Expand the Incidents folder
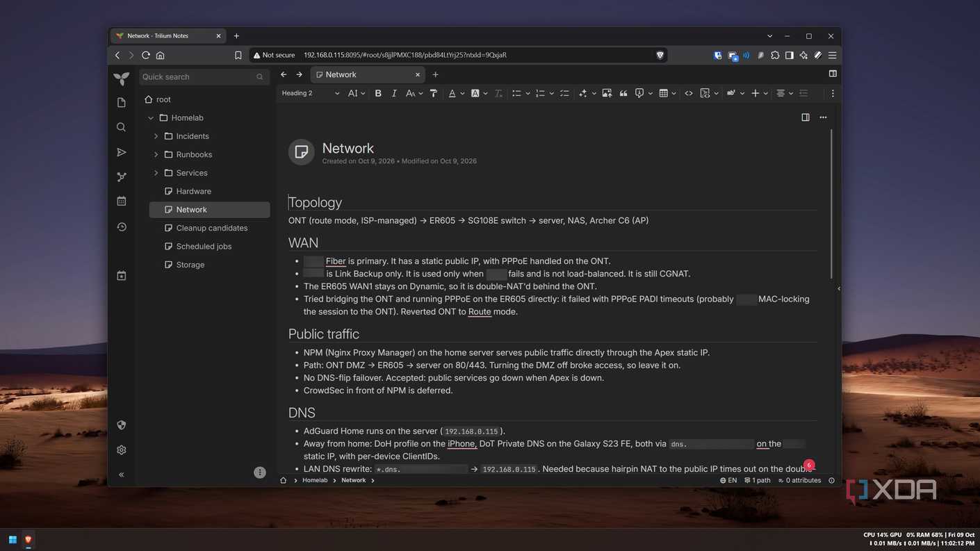The height and width of the screenshot is (551, 980). [x=156, y=136]
